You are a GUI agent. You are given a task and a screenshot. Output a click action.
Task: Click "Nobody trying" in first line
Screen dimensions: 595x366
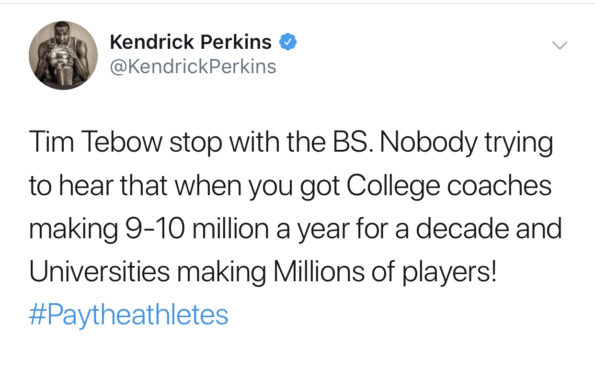tap(465, 144)
